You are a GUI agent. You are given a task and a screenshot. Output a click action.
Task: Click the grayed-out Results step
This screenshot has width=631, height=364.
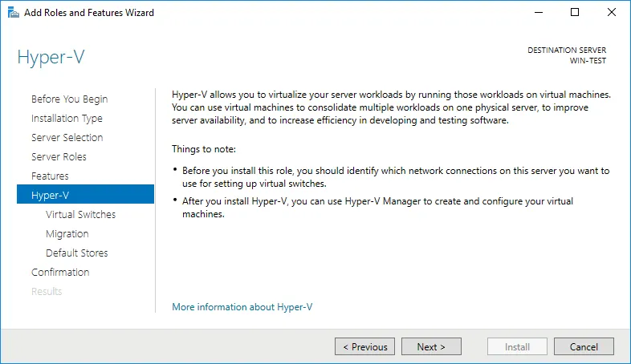click(47, 292)
